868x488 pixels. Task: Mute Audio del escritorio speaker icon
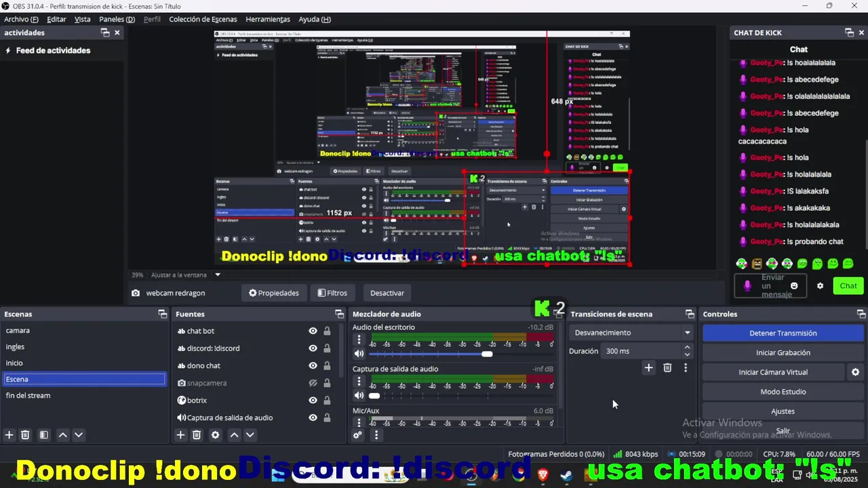coord(359,354)
